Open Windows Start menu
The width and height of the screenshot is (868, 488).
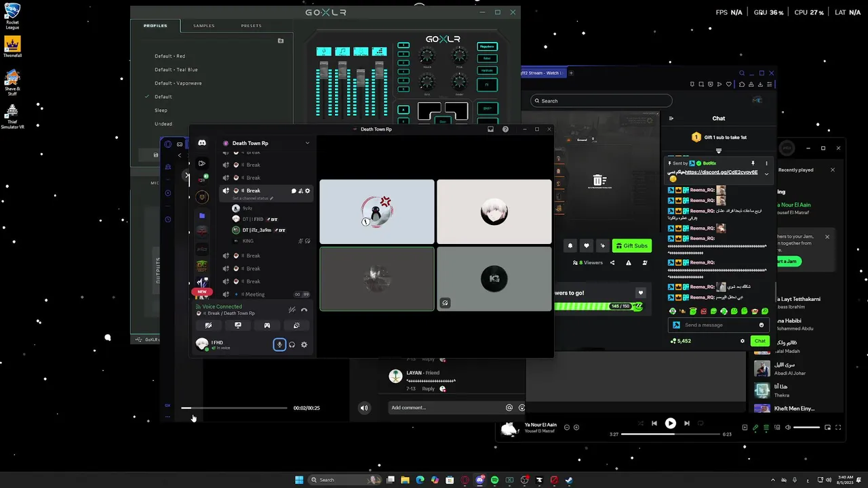point(299,480)
